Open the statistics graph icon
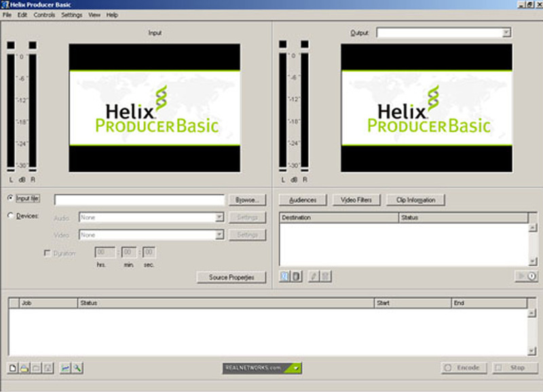The width and height of the screenshot is (543, 392). (x=65, y=368)
